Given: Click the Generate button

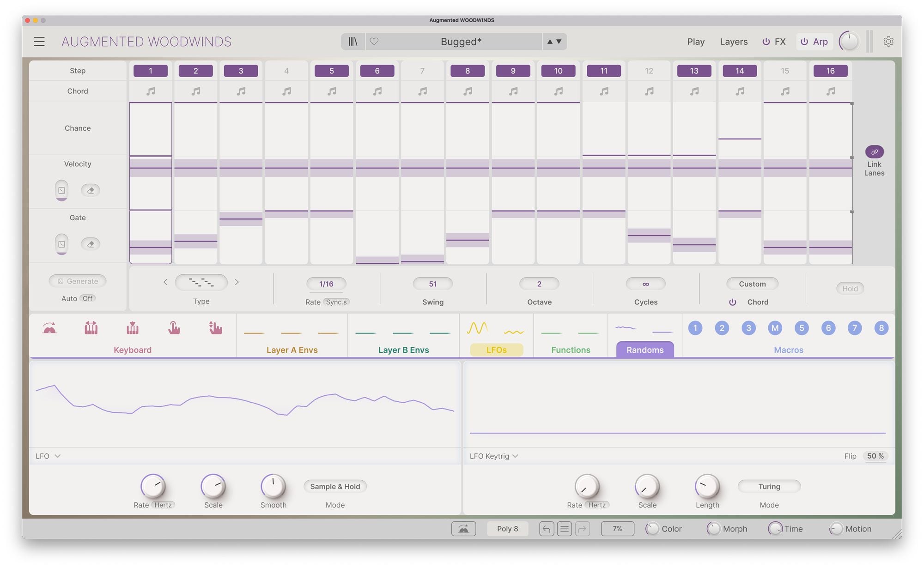Looking at the screenshot, I should point(78,281).
